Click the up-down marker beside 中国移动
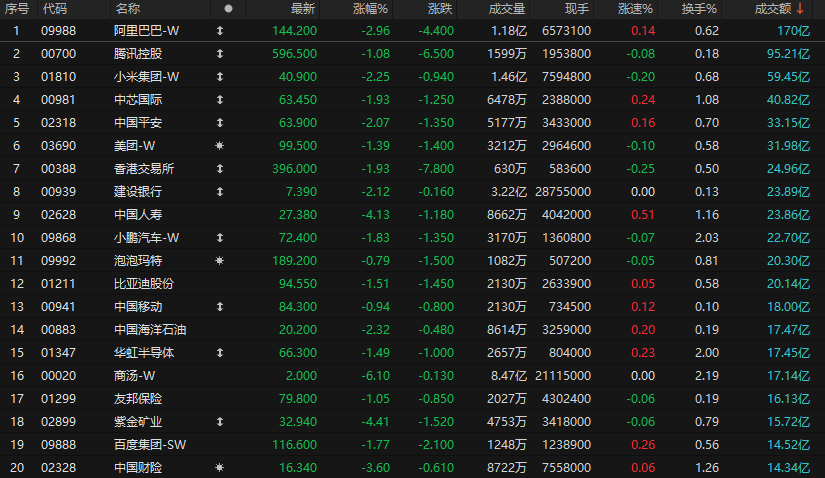 coord(220,307)
